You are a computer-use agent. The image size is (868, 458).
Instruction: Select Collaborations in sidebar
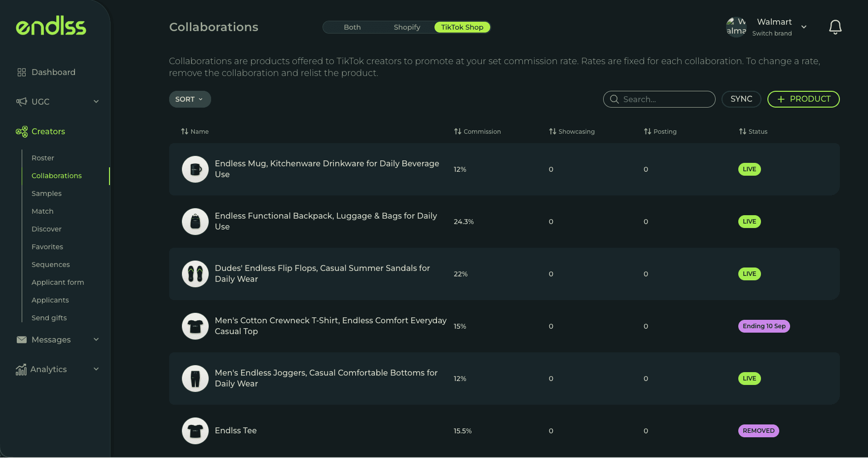57,176
